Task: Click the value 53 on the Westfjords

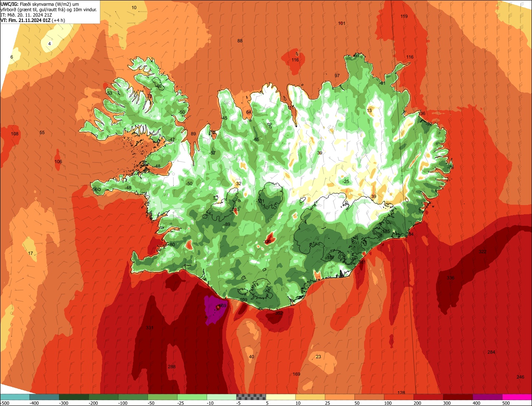Action: tap(110, 93)
